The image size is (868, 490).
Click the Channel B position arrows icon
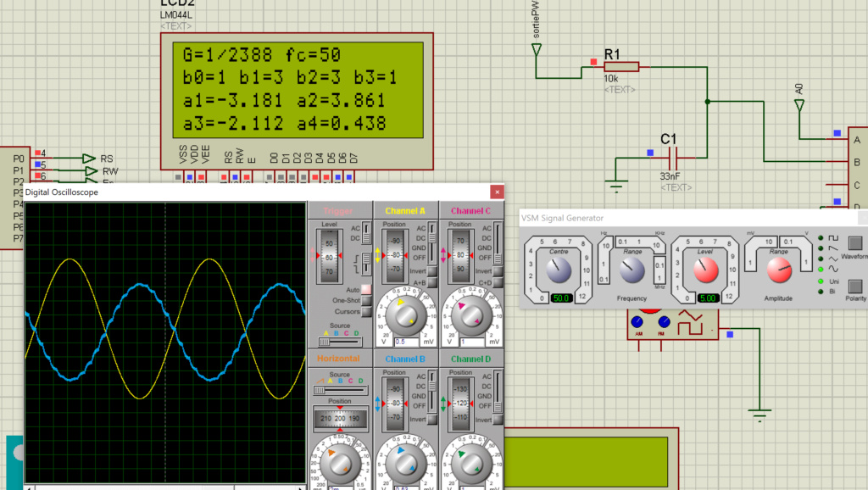coord(378,404)
